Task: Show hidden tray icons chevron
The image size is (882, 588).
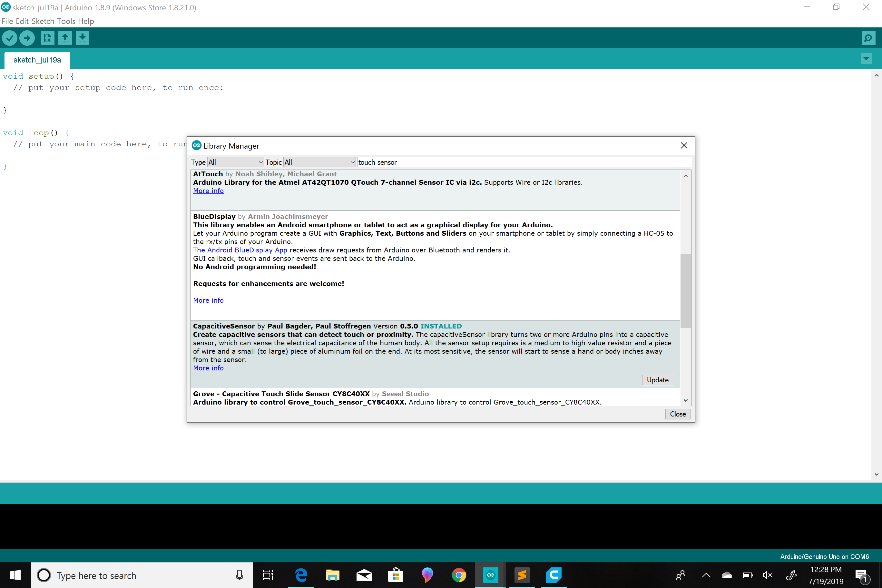Action: [x=706, y=575]
